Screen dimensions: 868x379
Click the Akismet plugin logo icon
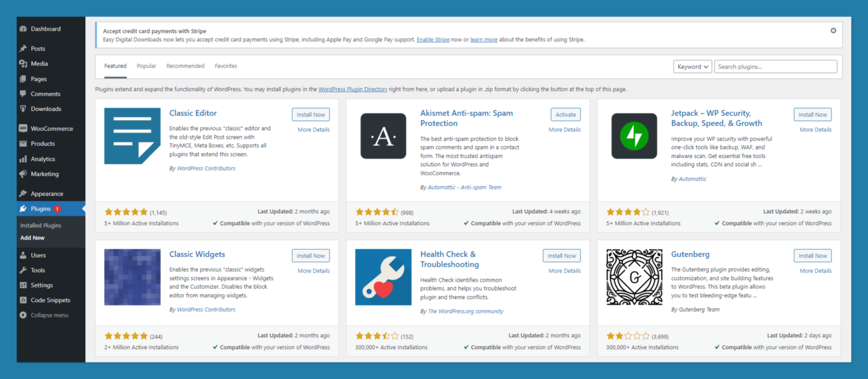pos(383,136)
